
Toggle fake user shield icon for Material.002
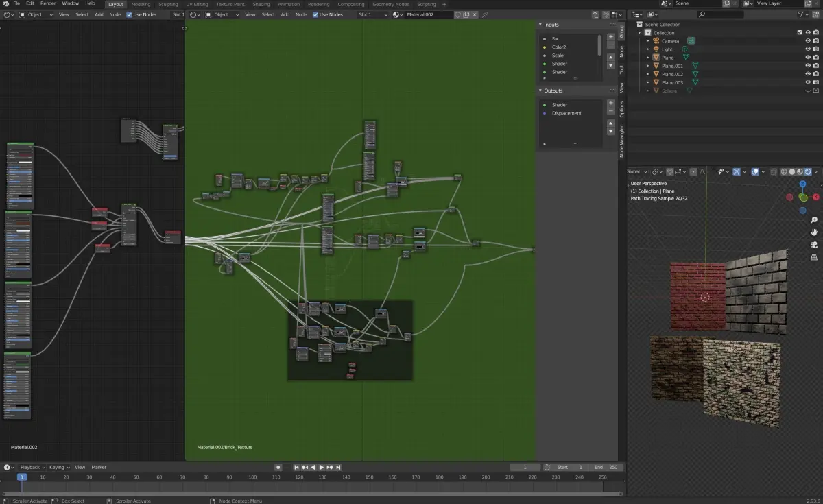458,14
